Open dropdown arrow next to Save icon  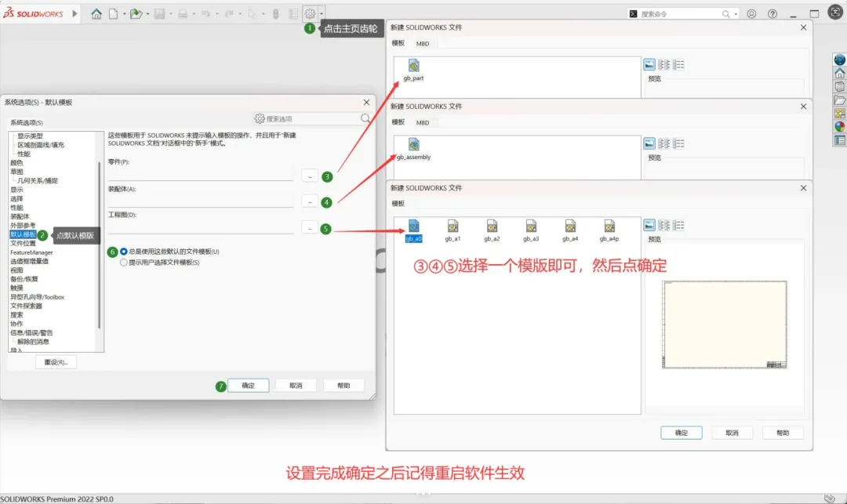tap(171, 13)
